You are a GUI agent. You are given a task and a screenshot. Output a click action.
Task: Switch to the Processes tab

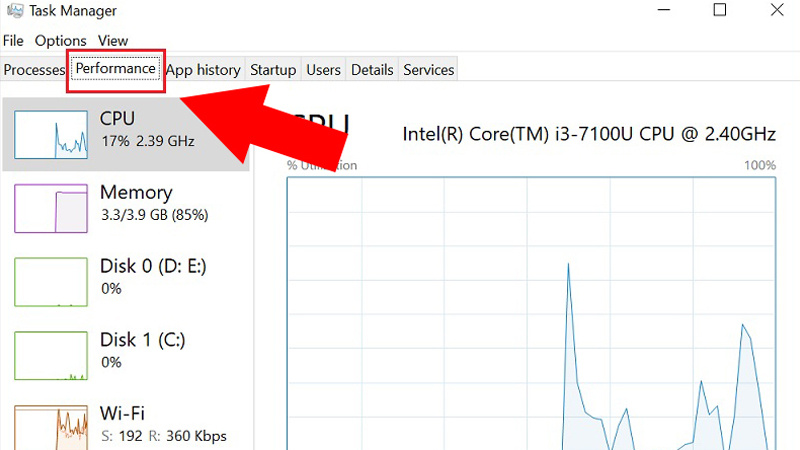(x=35, y=70)
